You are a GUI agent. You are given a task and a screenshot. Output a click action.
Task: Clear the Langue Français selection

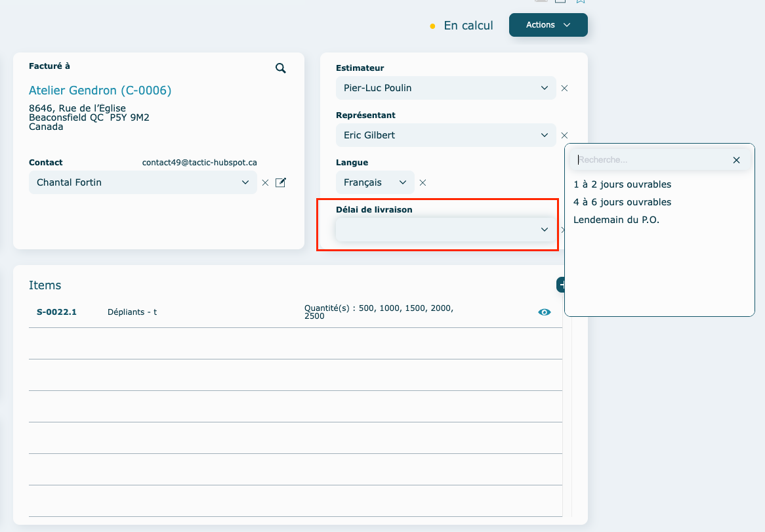coord(423,183)
